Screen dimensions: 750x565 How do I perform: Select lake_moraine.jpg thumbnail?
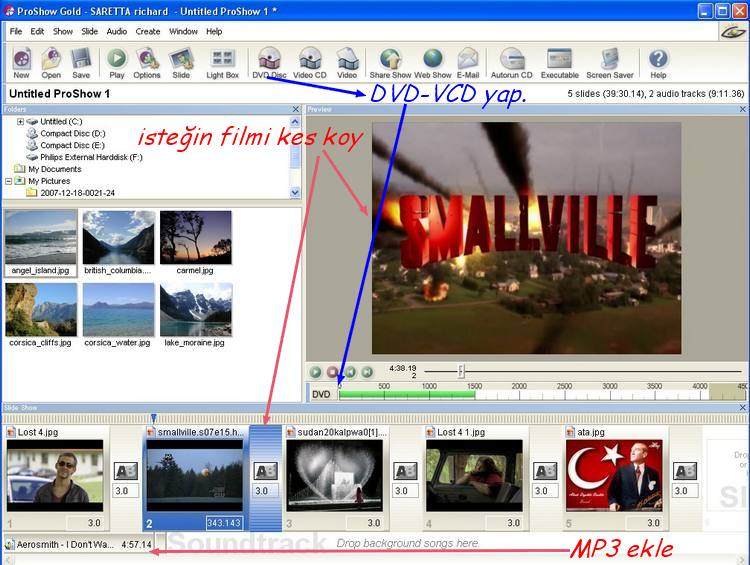click(x=195, y=315)
